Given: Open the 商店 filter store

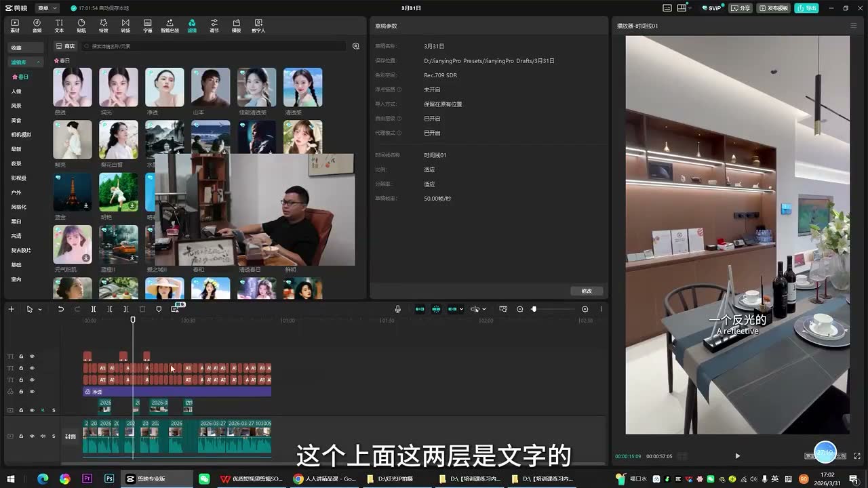Looking at the screenshot, I should pyautogui.click(x=66, y=46).
